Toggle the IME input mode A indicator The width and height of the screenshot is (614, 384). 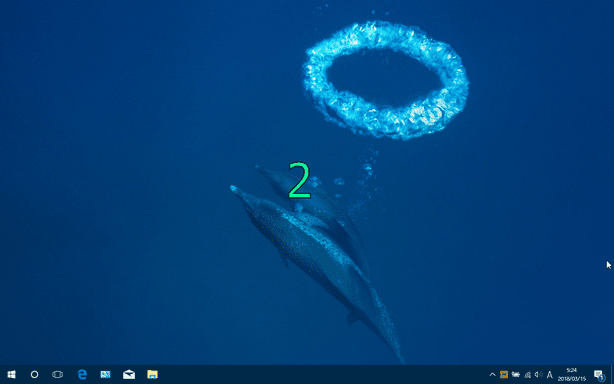point(549,375)
